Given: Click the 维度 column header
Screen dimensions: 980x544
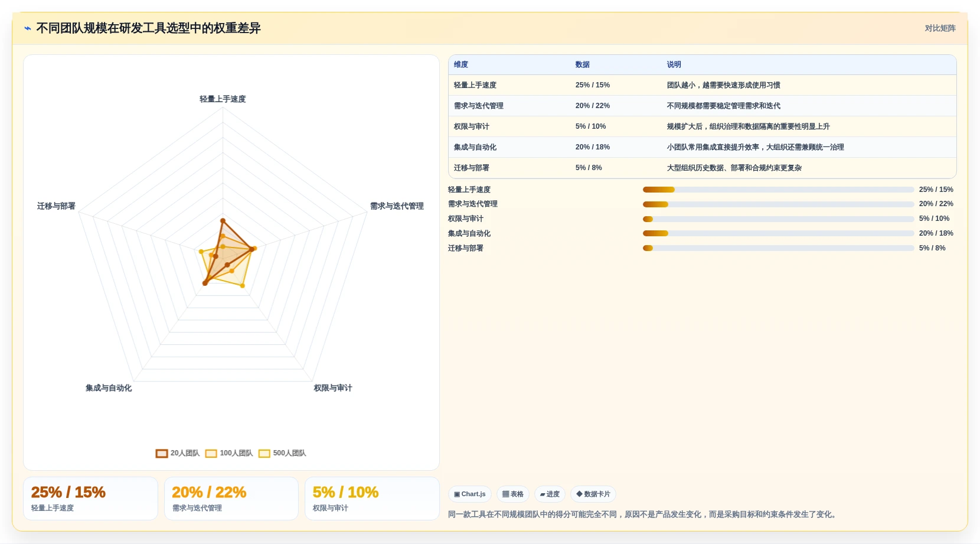Looking at the screenshot, I should click(461, 64).
